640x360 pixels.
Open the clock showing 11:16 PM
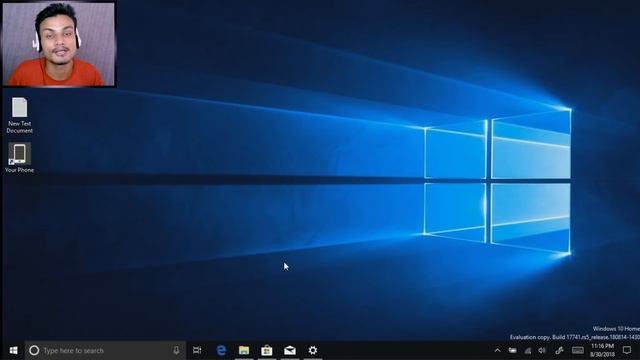point(602,350)
